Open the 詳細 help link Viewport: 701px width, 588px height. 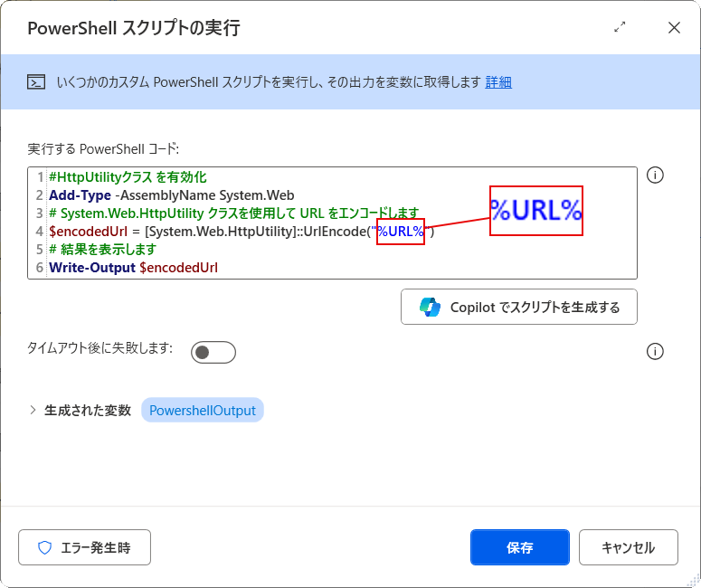tap(498, 82)
